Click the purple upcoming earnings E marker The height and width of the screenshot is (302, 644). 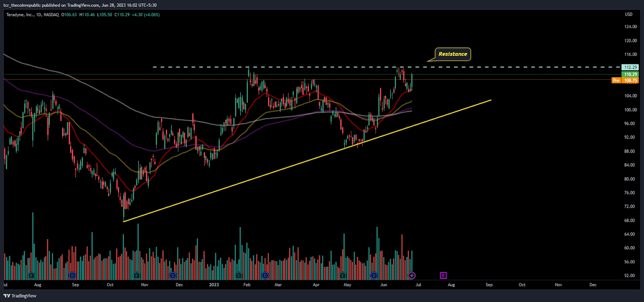point(443,275)
